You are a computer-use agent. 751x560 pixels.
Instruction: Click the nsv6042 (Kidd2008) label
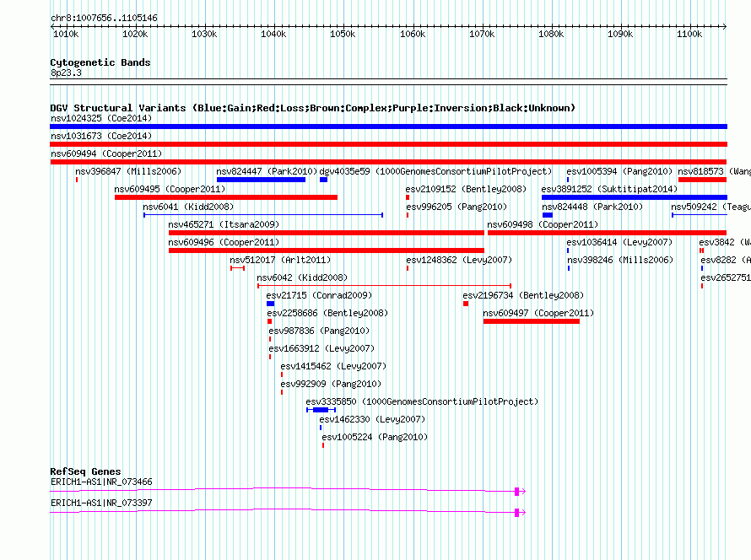point(302,277)
